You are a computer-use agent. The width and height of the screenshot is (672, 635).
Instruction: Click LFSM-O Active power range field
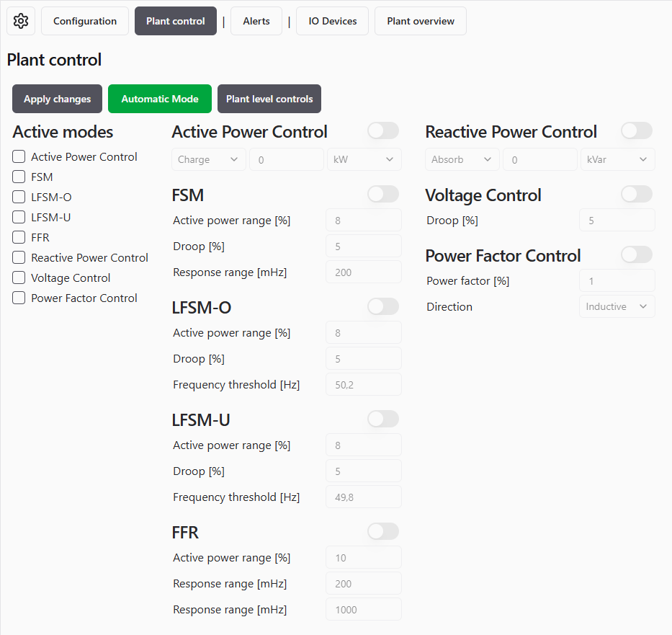[x=364, y=333]
